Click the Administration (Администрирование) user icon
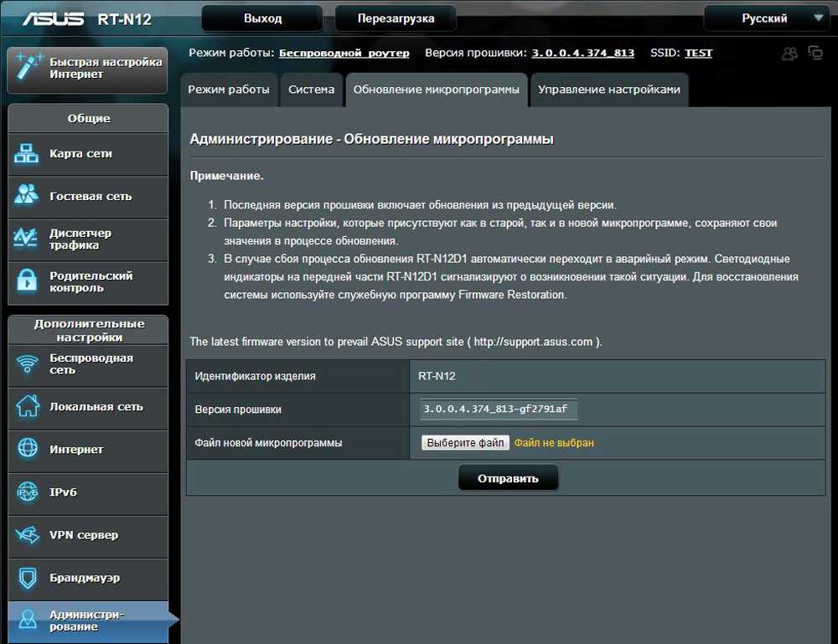 click(x=28, y=620)
